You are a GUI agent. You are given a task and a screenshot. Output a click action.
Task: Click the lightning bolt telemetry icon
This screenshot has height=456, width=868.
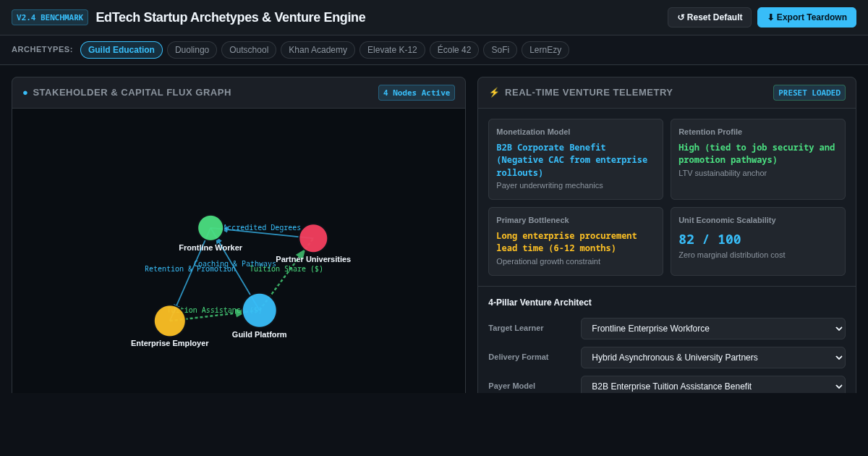click(x=495, y=93)
